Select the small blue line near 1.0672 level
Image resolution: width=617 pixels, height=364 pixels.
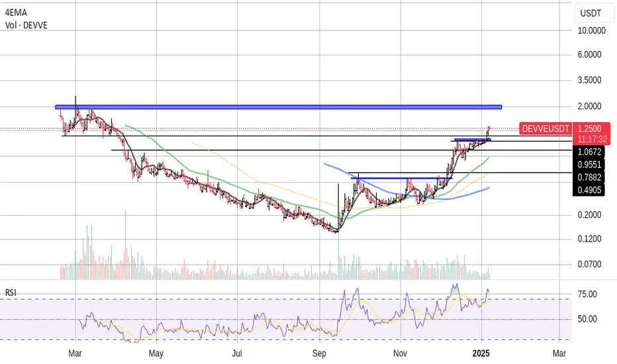coord(472,139)
